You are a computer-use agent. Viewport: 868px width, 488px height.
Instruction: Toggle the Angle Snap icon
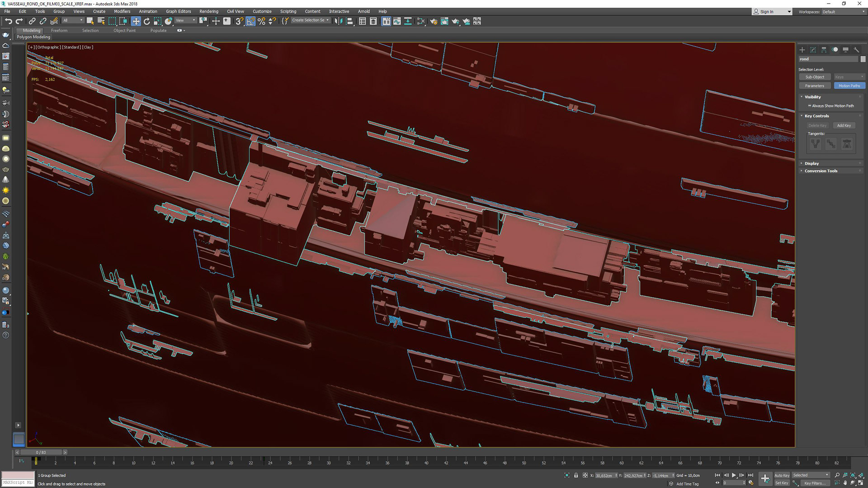[x=250, y=21]
